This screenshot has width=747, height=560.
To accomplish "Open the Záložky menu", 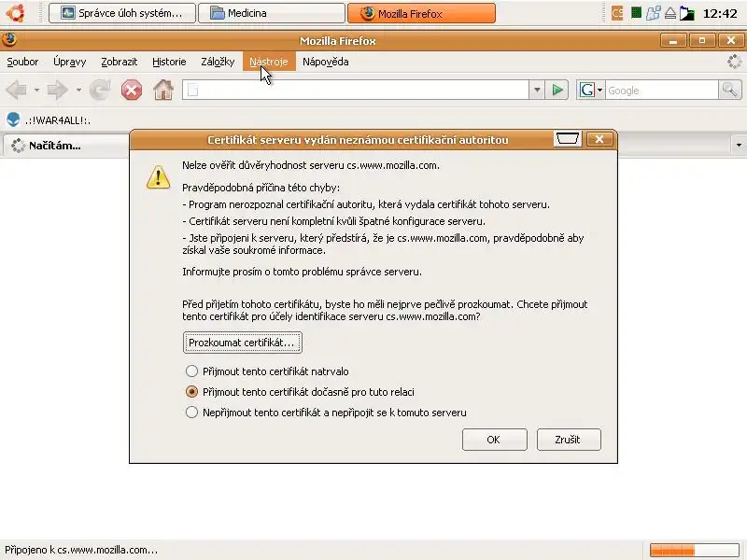I will click(x=218, y=62).
